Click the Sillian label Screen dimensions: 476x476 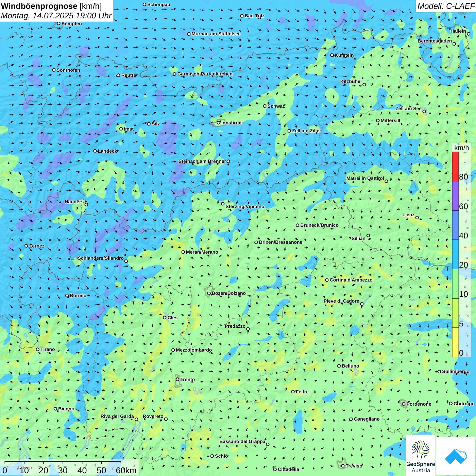(x=358, y=238)
